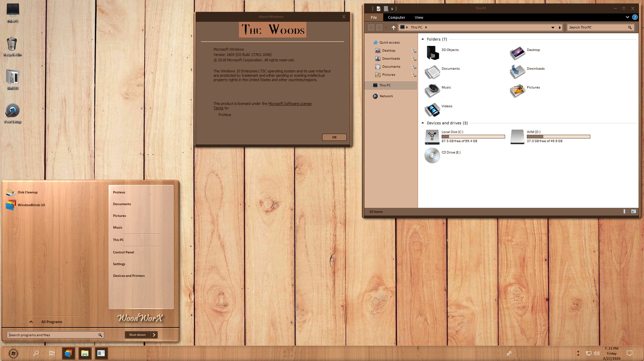Open Explorer Help question mark icon
This screenshot has height=361, width=644.
[x=635, y=17]
